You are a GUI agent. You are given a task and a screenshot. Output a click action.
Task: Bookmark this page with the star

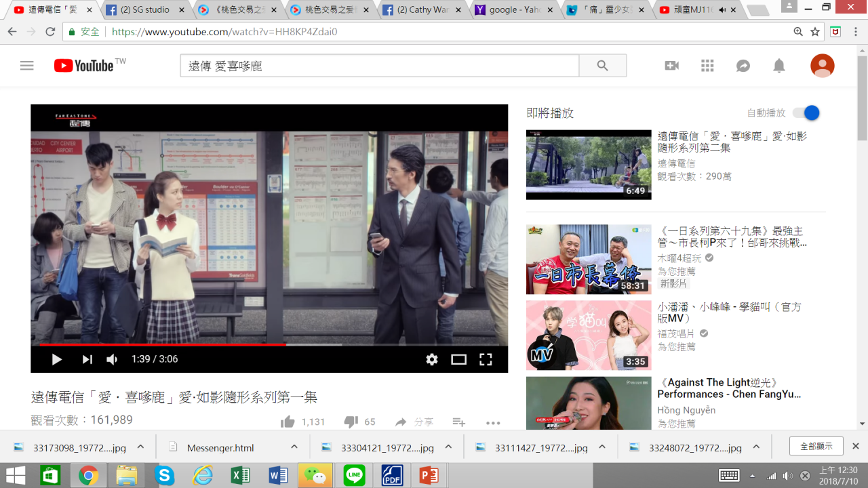click(x=815, y=32)
